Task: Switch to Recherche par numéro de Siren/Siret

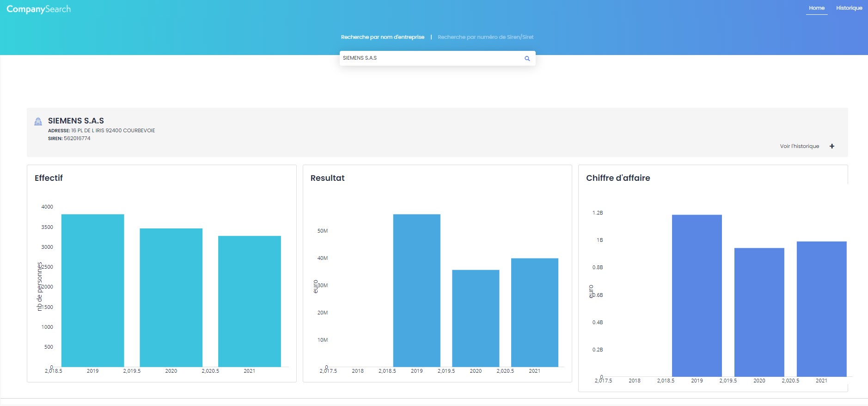Action: (485, 37)
